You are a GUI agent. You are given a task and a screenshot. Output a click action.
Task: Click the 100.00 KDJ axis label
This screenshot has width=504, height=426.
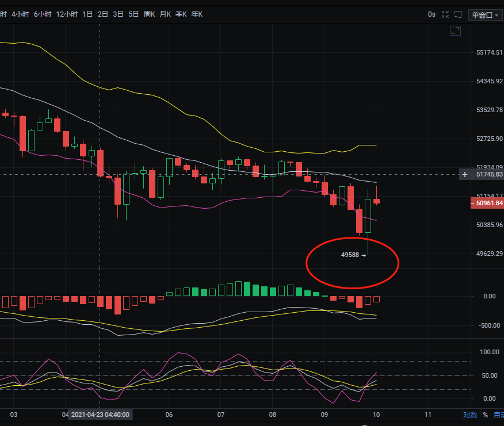[x=489, y=352]
